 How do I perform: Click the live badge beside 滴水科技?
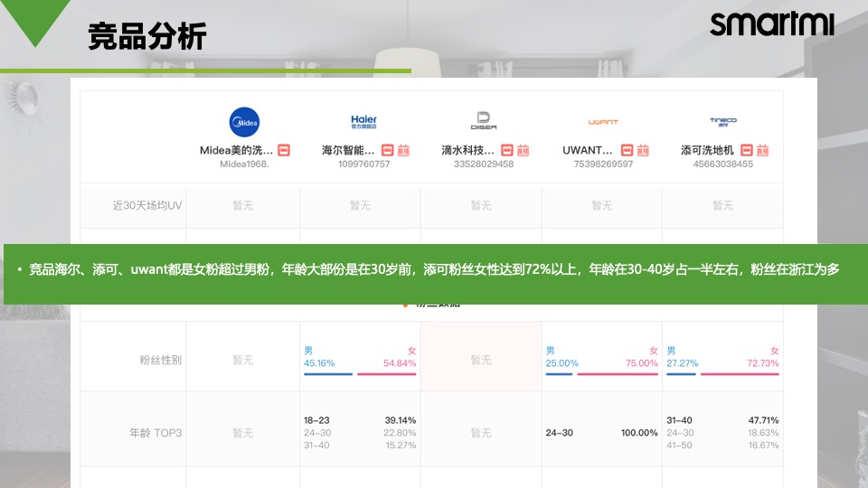[524, 150]
